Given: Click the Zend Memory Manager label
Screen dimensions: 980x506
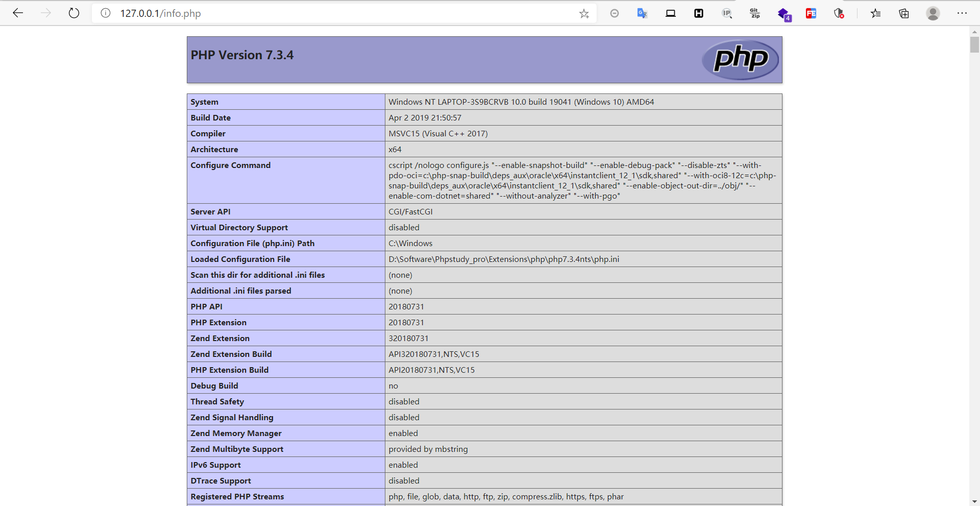Looking at the screenshot, I should [x=236, y=433].
